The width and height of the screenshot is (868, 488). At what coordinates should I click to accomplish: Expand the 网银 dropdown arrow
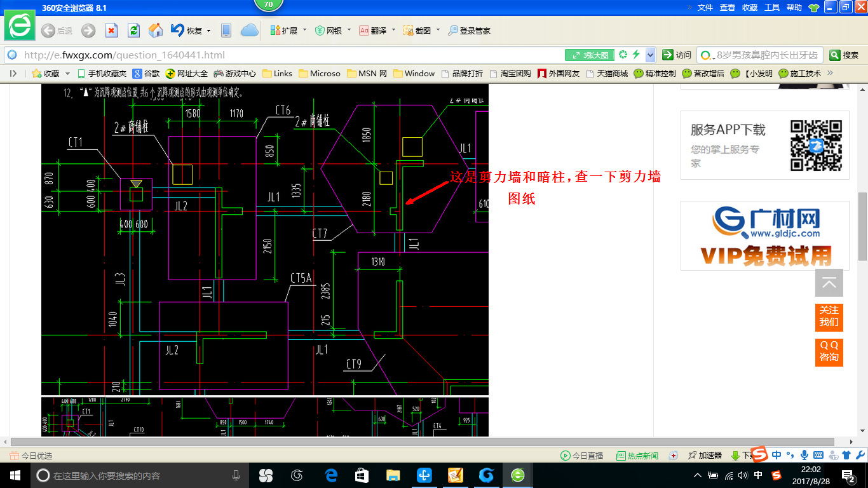(349, 30)
